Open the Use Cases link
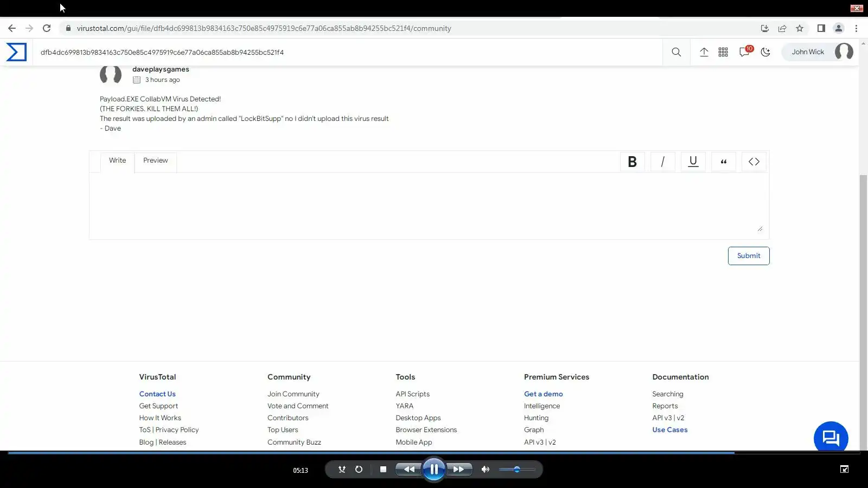Viewport: 868px width, 488px height. (670, 430)
